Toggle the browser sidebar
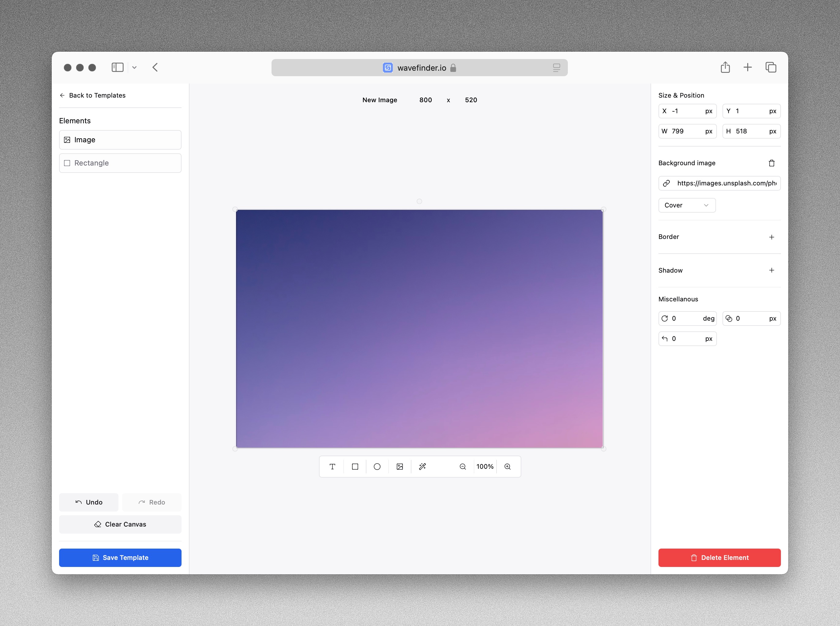This screenshot has height=626, width=840. click(118, 67)
